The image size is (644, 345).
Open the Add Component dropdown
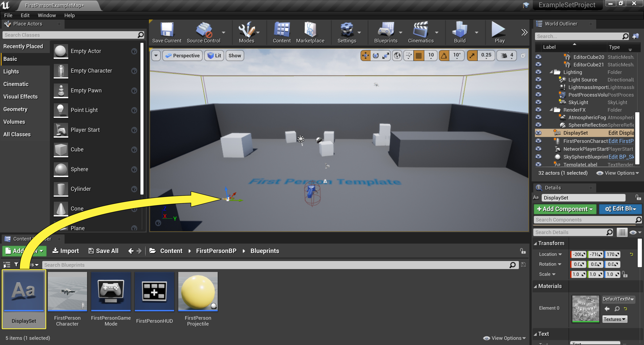[565, 209]
